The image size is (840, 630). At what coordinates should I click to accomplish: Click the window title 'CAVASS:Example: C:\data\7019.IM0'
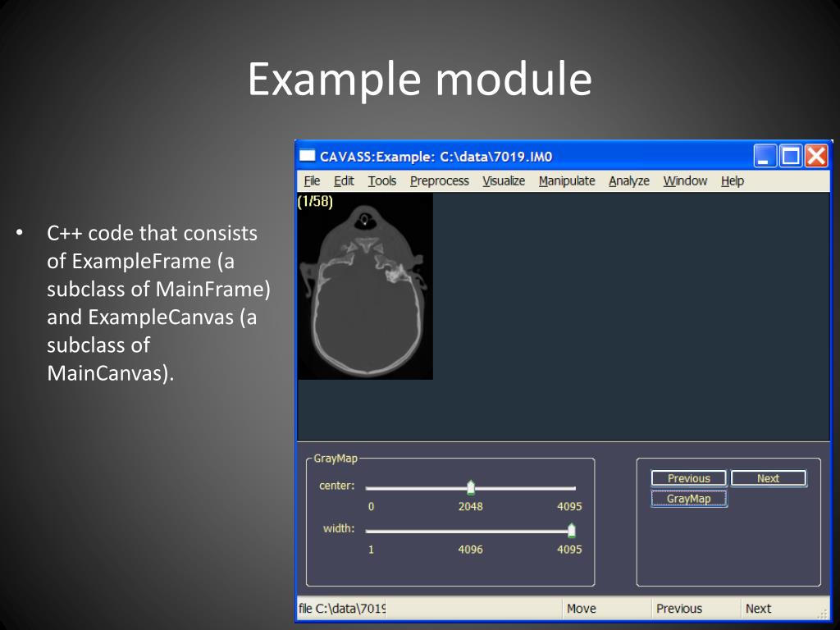pyautogui.click(x=436, y=157)
